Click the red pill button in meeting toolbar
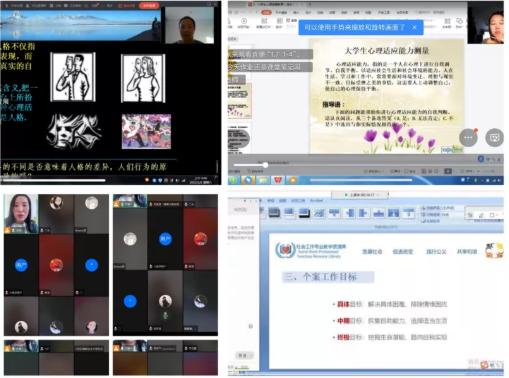This screenshot has height=378, width=509. tap(149, 6)
